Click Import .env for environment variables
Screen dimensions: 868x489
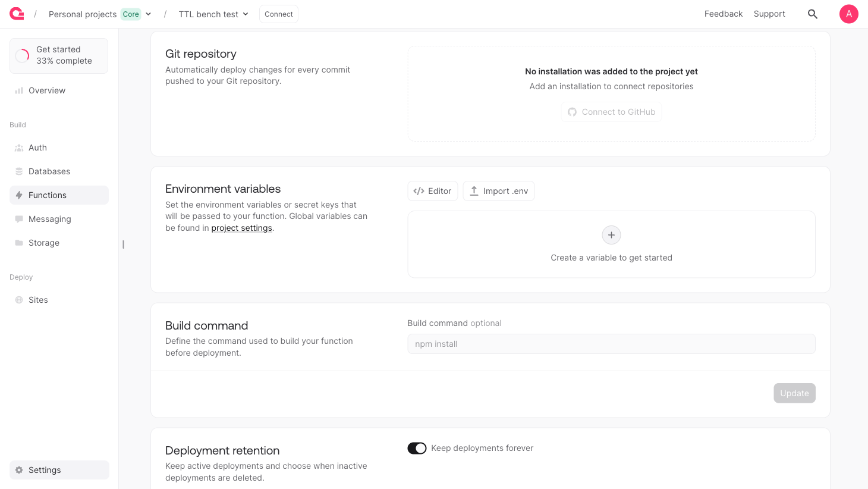click(x=499, y=191)
